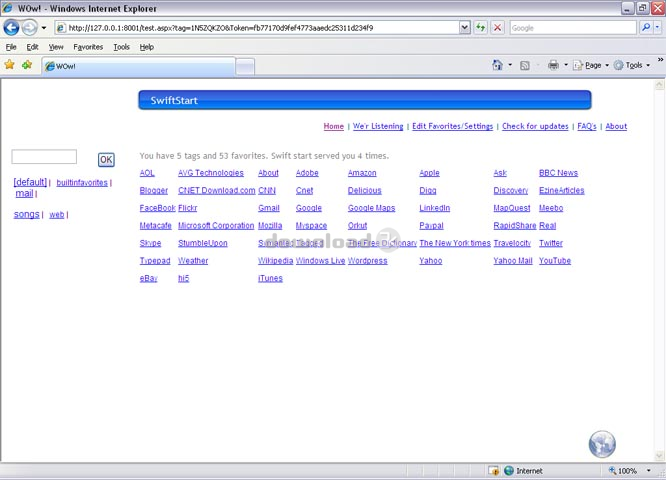This screenshot has height=480, width=666.
Task: Open the View menu
Action: (x=56, y=47)
